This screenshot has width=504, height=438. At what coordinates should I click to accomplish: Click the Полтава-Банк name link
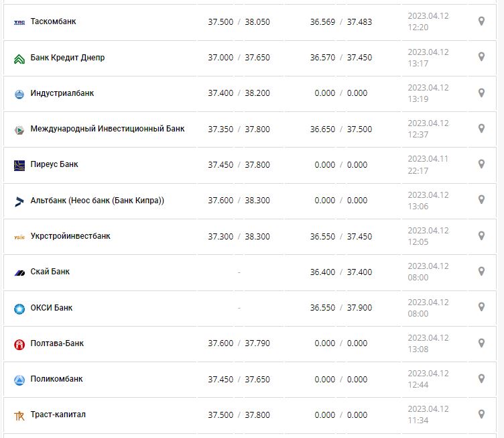click(57, 343)
